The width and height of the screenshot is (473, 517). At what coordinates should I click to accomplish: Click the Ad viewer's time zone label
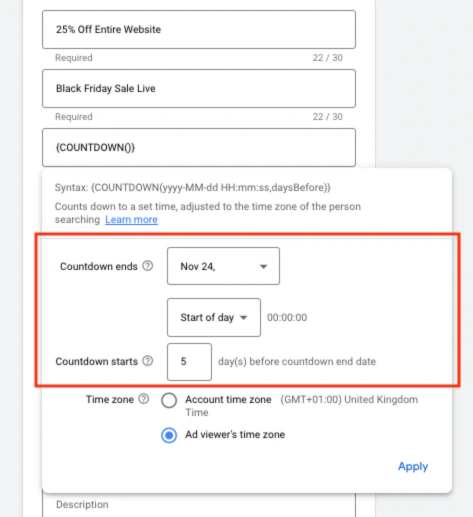click(x=235, y=434)
